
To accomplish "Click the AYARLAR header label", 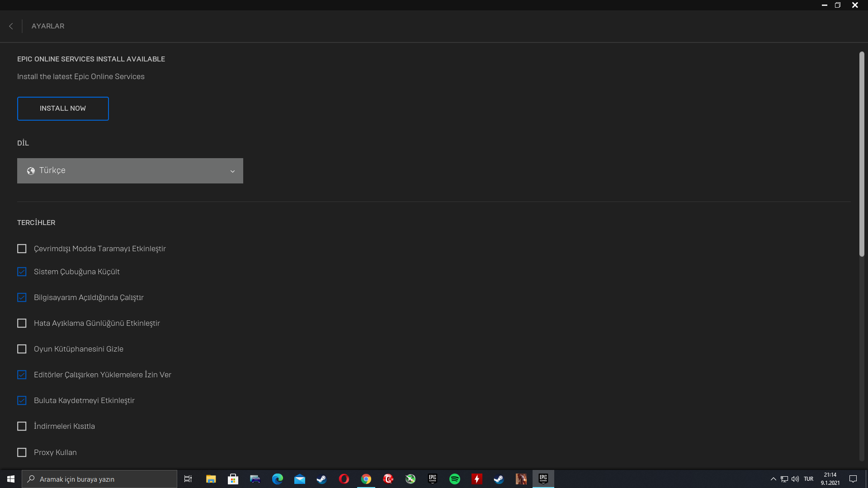I will click(48, 26).
